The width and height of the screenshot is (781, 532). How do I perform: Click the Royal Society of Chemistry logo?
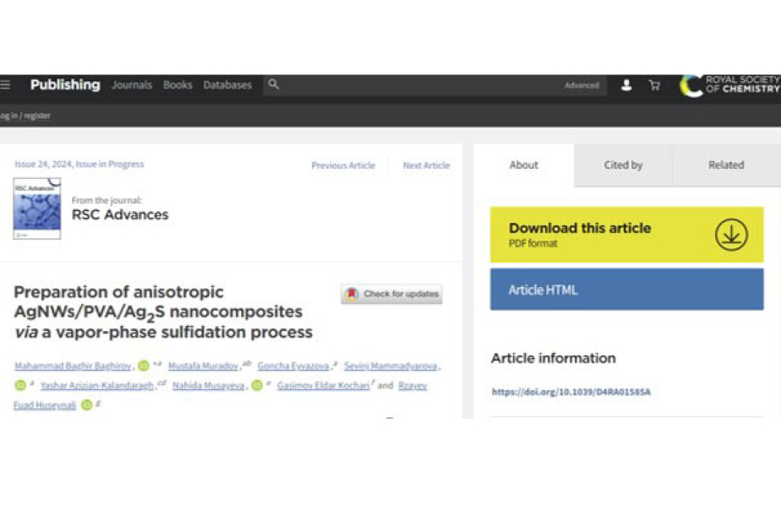point(730,85)
